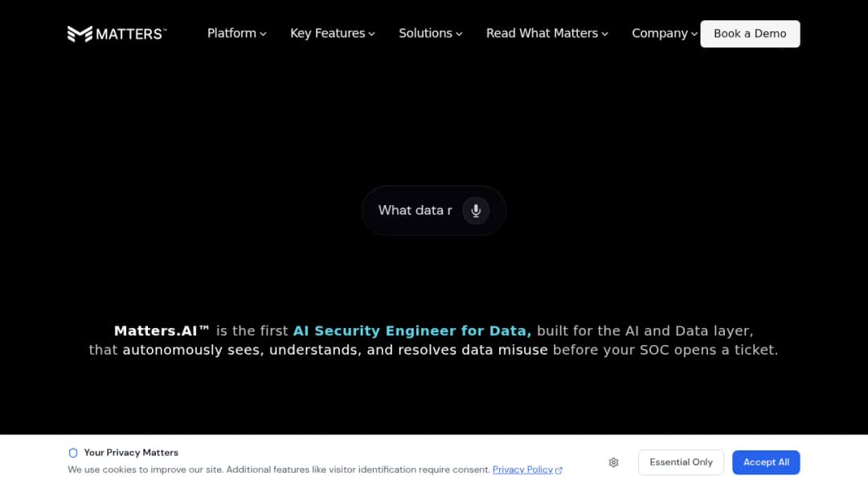Open the Key Features menu
Screen dimensions: 868x489
coord(332,33)
